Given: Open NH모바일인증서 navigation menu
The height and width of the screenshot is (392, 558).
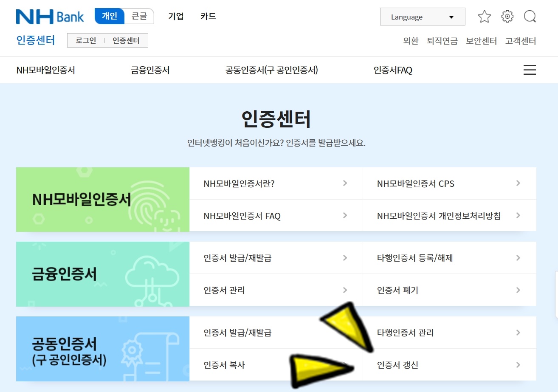Looking at the screenshot, I should pyautogui.click(x=46, y=70).
